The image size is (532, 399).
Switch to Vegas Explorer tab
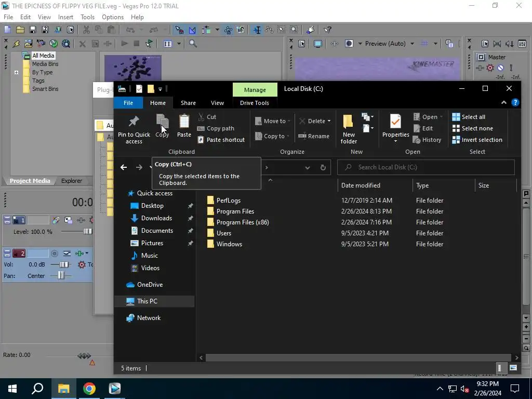coord(72,181)
